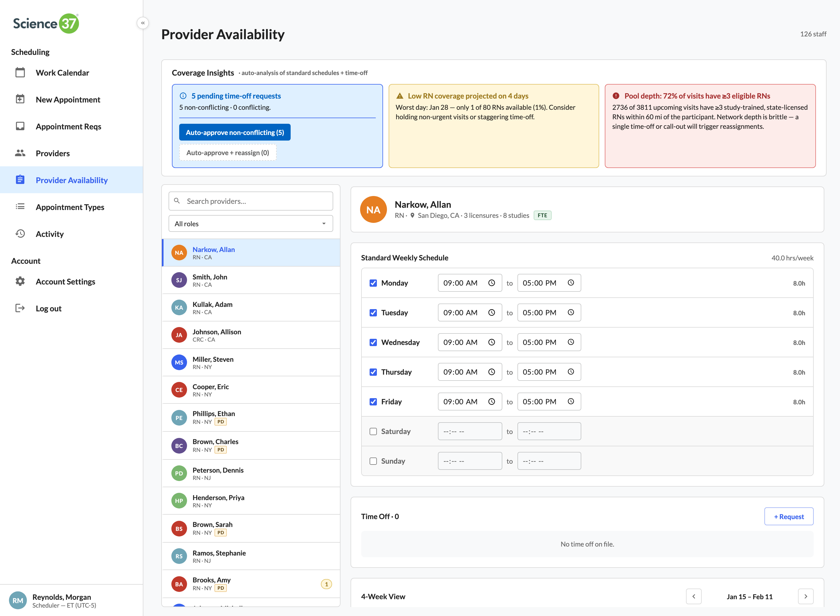
Task: Click the Wednesday 09:00 AM start field
Action: click(x=470, y=342)
